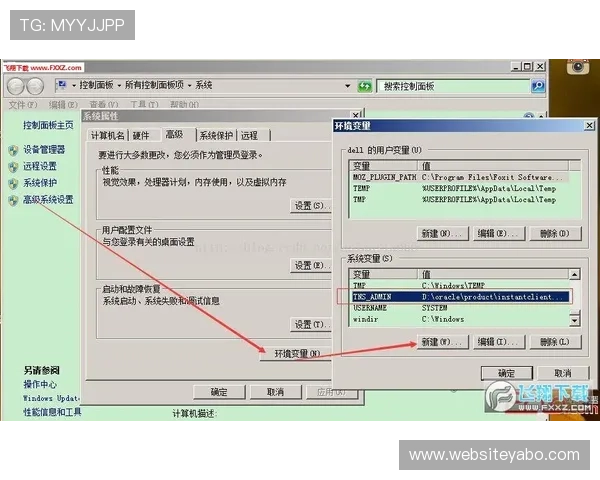Click the shield icon next to 设备管理器
The width and height of the screenshot is (600, 480).
coord(13,150)
